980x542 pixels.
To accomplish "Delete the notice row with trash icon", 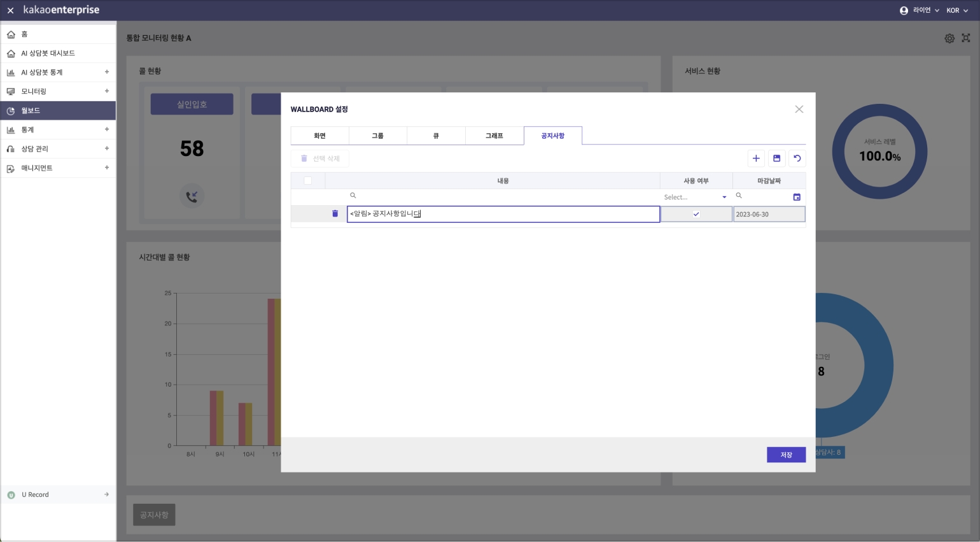I will tap(335, 214).
